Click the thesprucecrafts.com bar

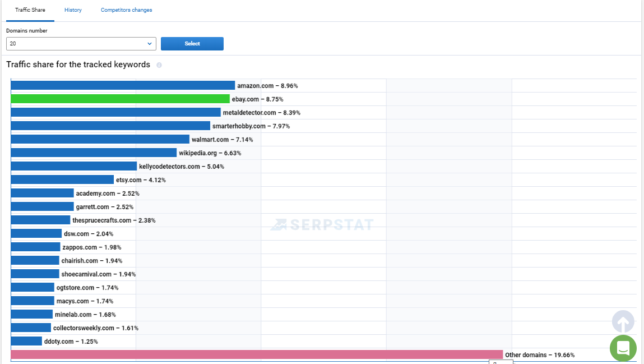click(41, 220)
